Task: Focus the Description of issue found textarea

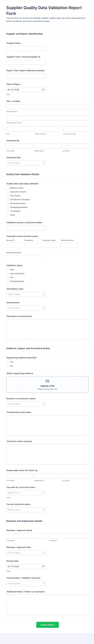Action: [x=47, y=329]
